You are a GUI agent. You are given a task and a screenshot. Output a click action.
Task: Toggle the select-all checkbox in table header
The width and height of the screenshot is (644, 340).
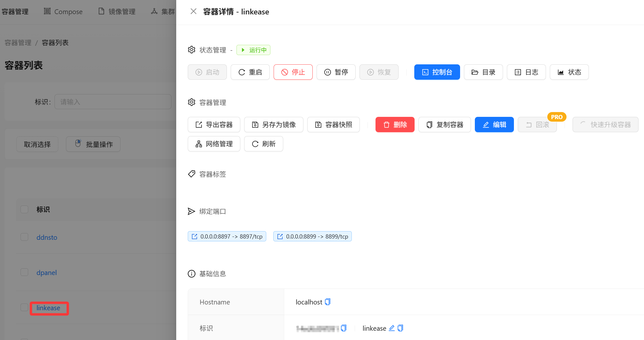[24, 209]
